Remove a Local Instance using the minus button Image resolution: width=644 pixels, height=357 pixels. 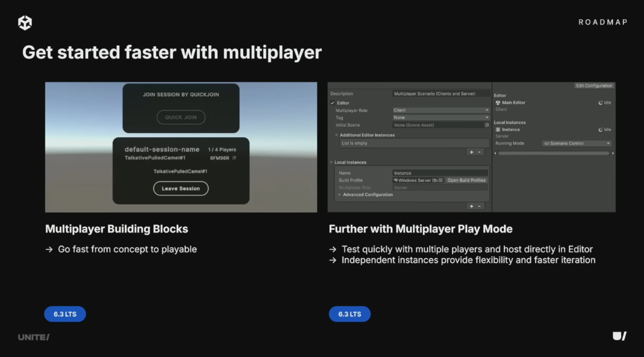tap(479, 206)
